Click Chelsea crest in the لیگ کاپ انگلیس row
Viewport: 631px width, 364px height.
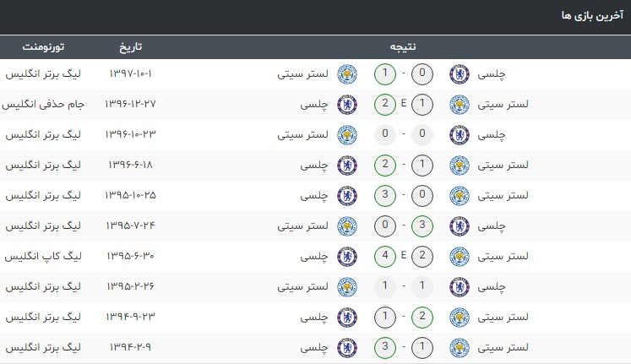[347, 257]
